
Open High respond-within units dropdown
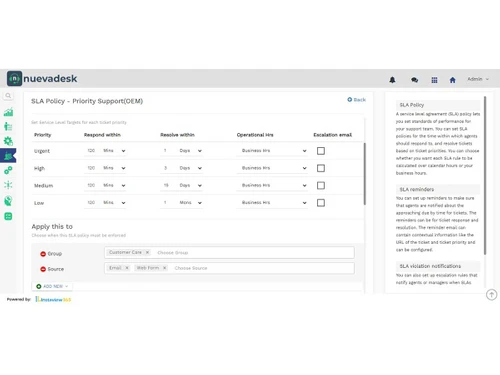click(x=114, y=168)
